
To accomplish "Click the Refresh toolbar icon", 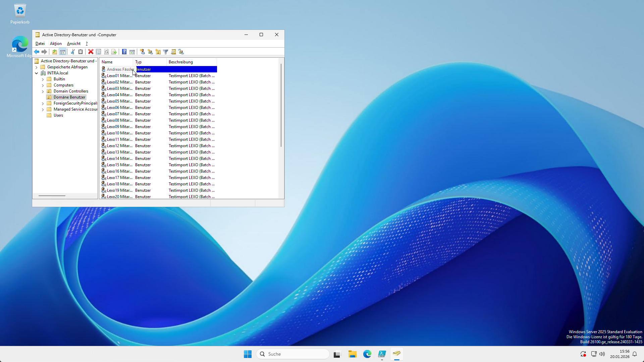I will point(106,52).
